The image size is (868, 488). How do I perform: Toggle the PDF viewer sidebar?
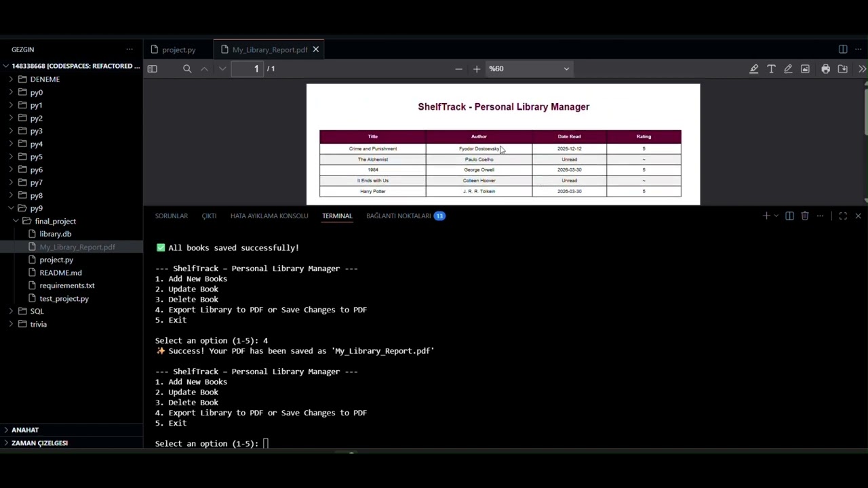coord(152,68)
